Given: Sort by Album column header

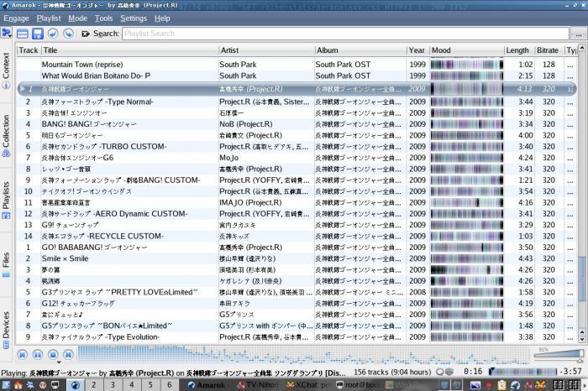Looking at the screenshot, I should pyautogui.click(x=360, y=50).
